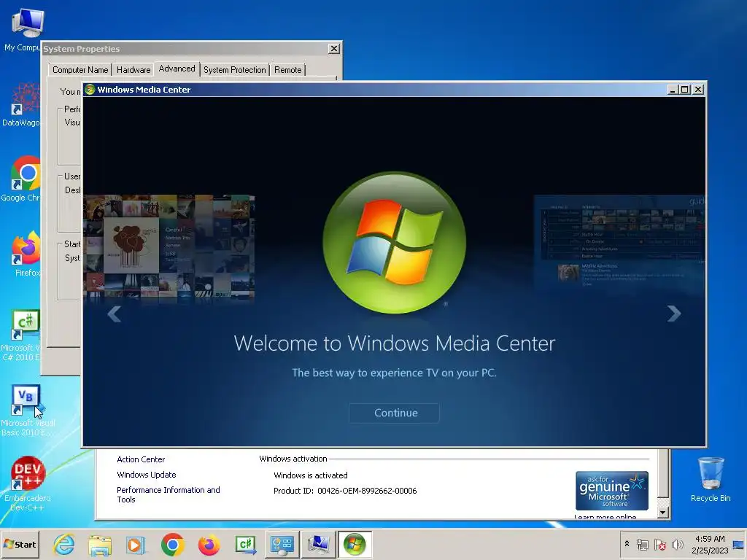Open Performance Information and Tools link

coord(169,495)
